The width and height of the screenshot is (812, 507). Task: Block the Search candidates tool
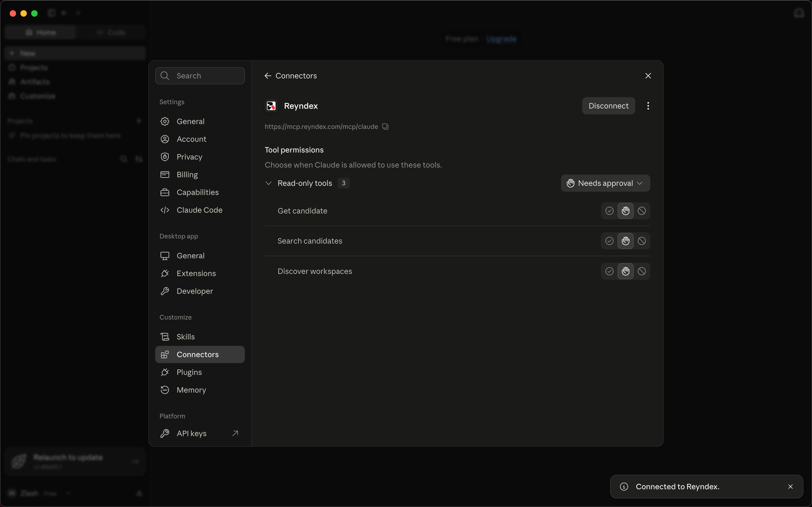(x=641, y=241)
